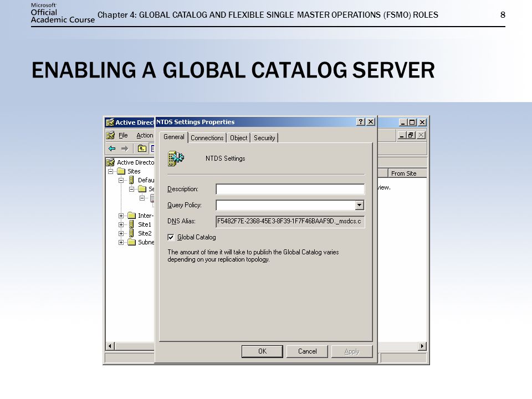Restore the inner MMC child window
532x399 pixels.
point(411,135)
